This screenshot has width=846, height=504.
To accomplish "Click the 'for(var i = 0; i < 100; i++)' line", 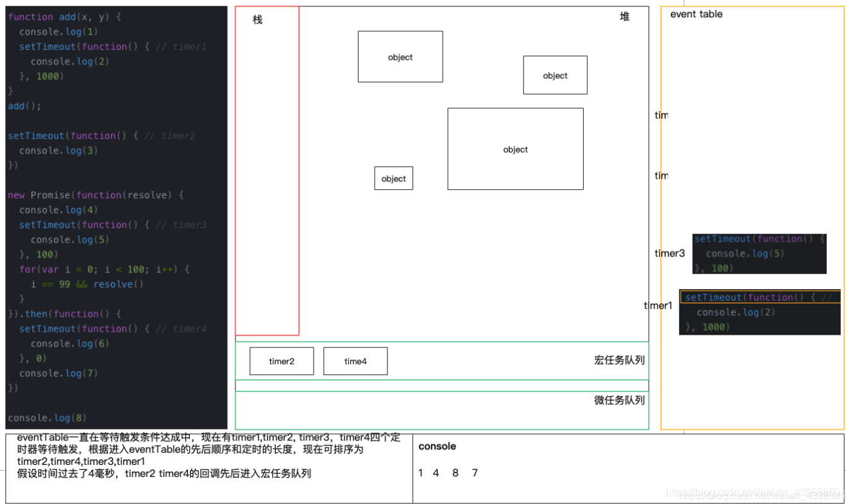I will (105, 269).
